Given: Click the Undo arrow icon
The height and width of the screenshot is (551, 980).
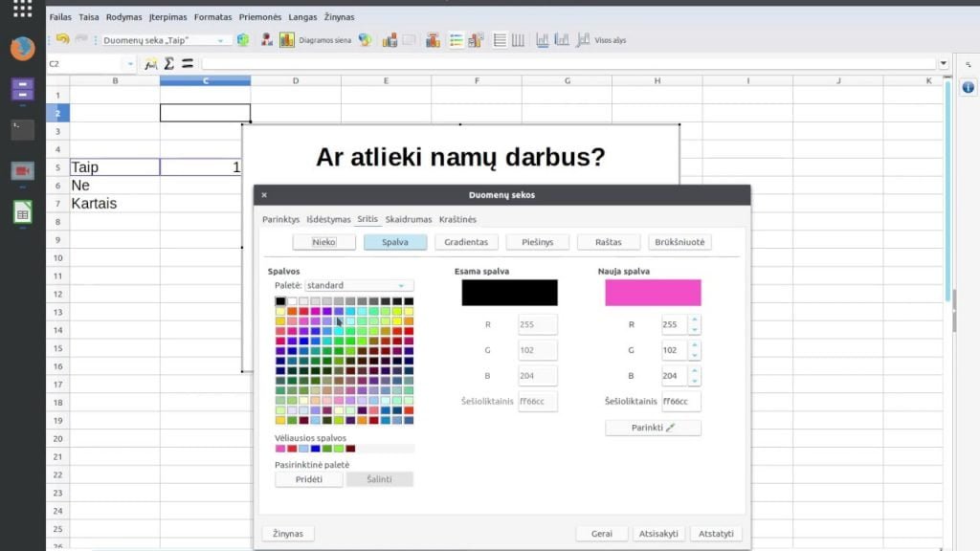Looking at the screenshot, I should pyautogui.click(x=62, y=39).
